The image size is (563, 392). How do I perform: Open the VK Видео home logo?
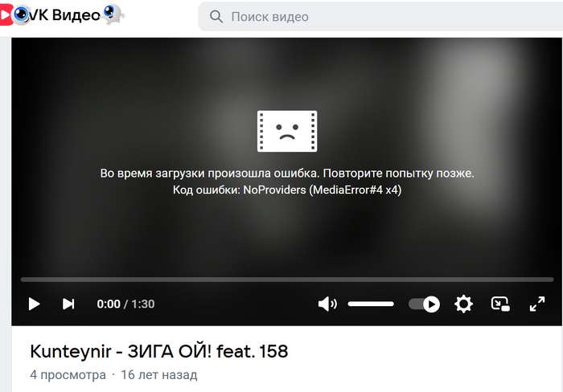coord(61,15)
